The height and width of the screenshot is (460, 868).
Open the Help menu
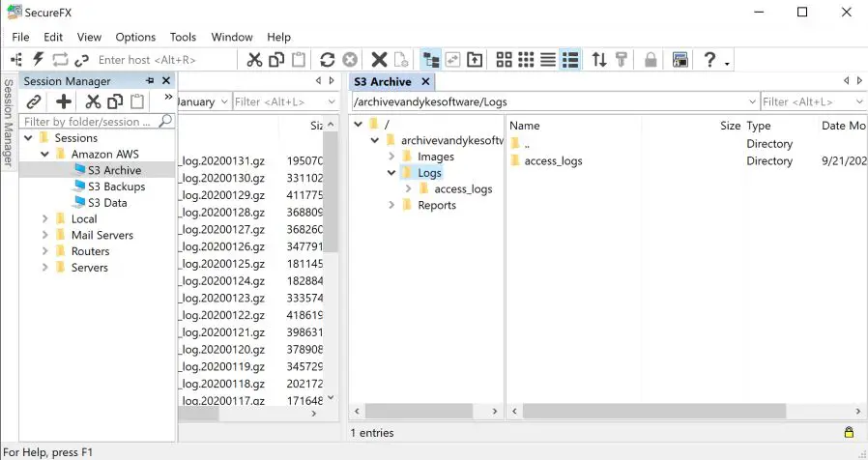tap(279, 37)
